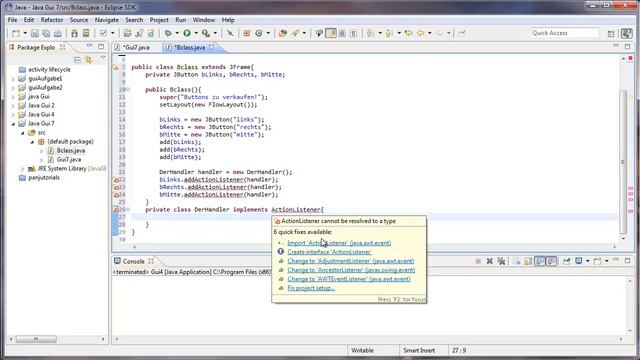Click the Open Console icon
640x360 pixels.
[598, 261]
